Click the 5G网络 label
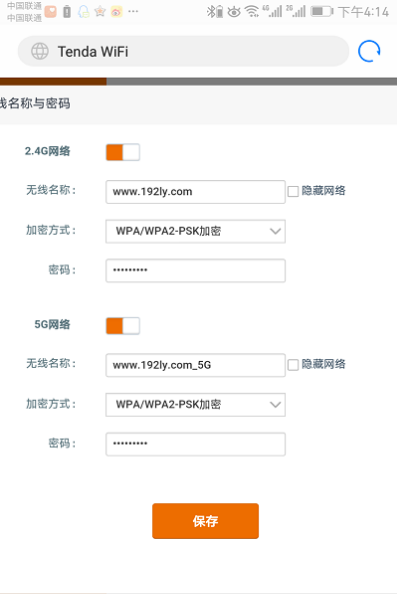Screen dimensions: 397x594 click(52, 325)
